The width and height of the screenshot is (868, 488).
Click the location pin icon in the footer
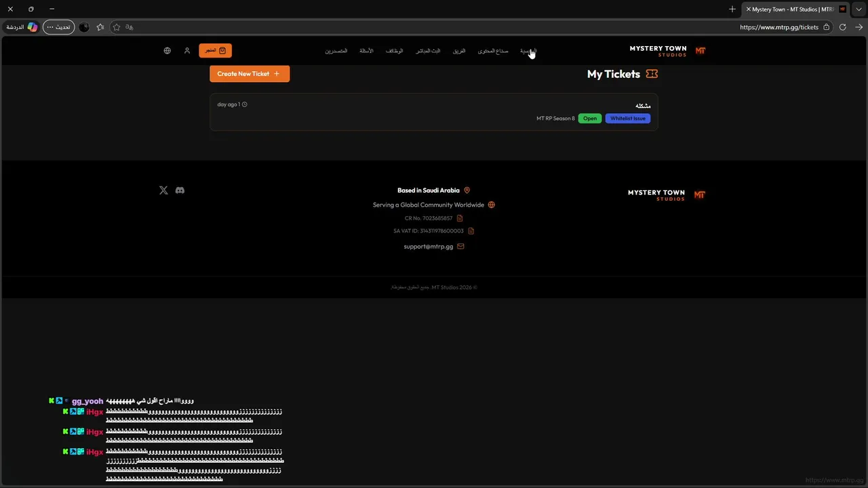(467, 190)
